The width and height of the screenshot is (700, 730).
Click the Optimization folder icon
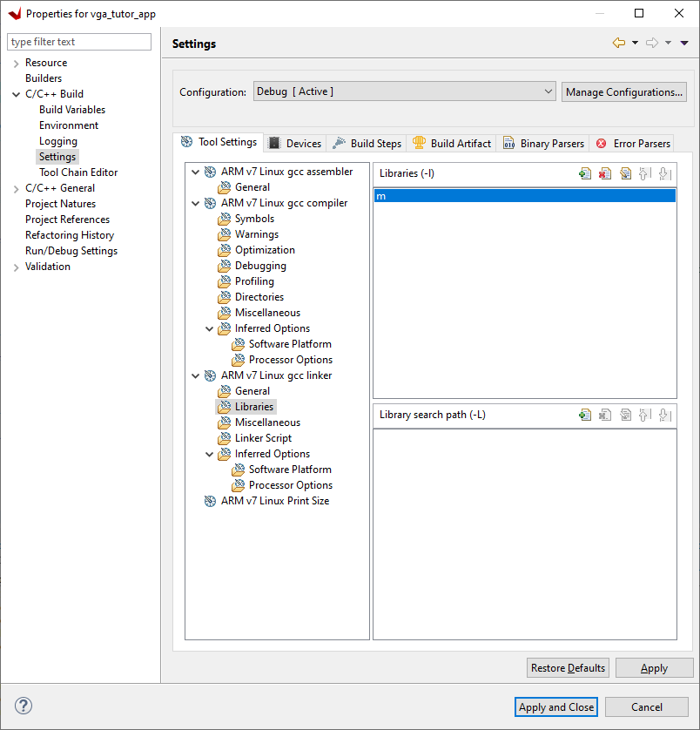(x=225, y=250)
